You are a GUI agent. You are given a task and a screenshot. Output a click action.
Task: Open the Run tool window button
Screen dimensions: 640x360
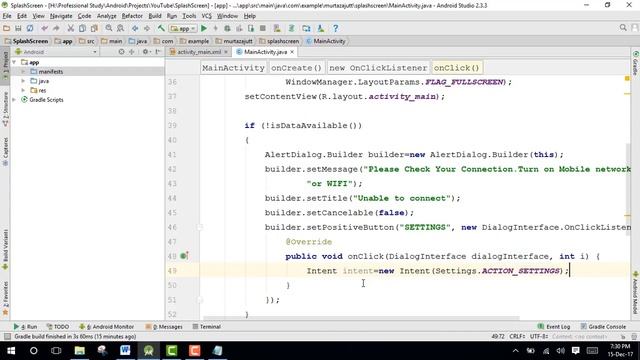25,327
